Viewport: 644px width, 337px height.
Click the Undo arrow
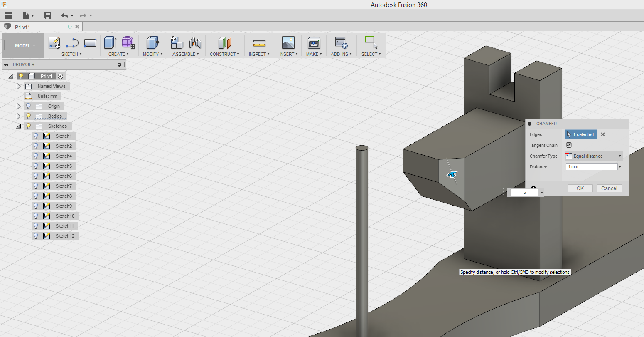pos(64,16)
